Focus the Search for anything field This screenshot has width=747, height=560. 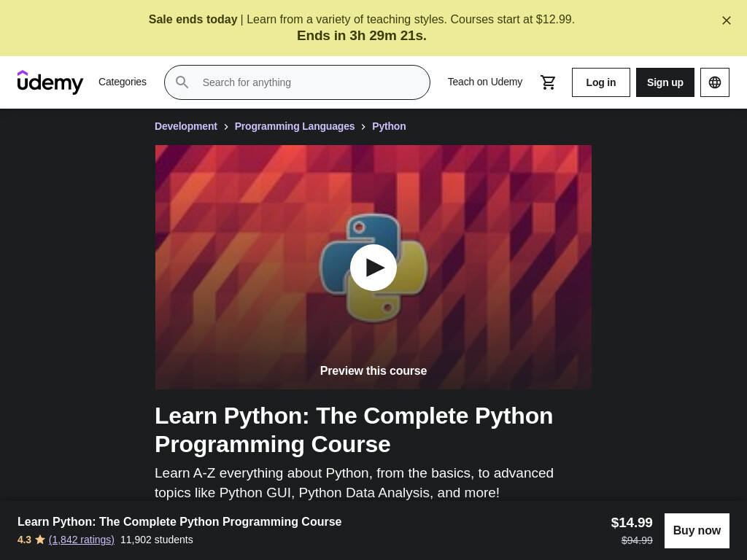pos(298,82)
